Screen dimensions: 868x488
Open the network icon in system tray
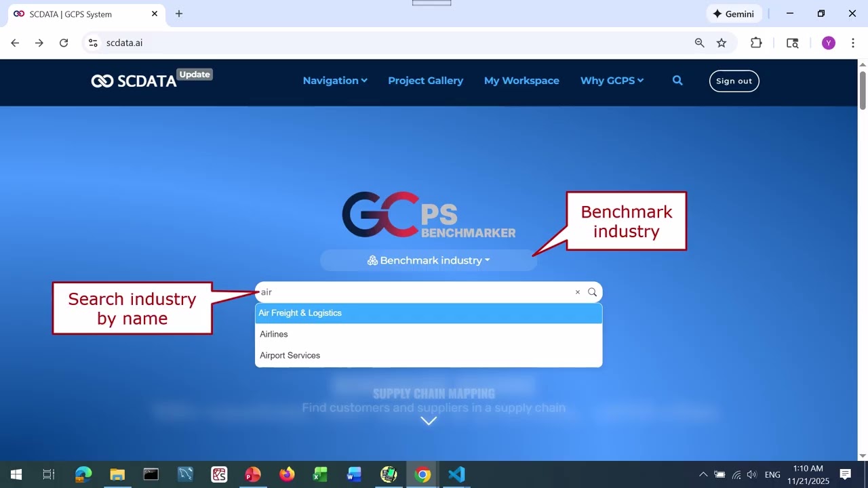coord(736,474)
